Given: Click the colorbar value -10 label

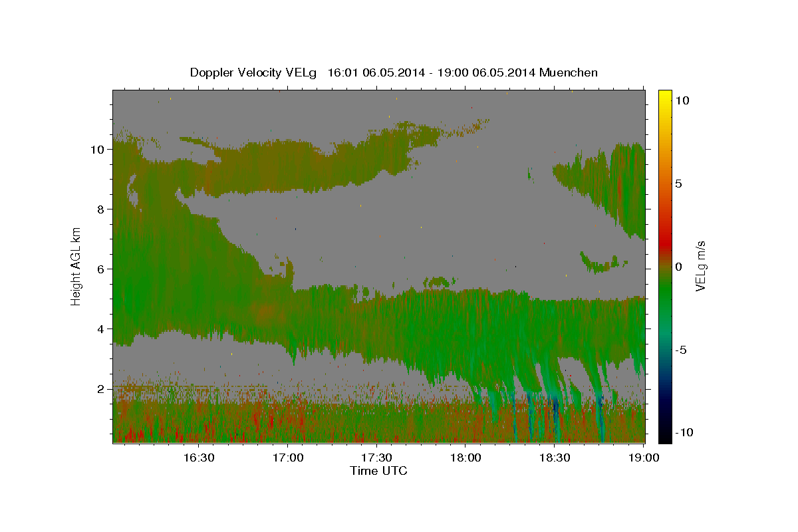Looking at the screenshot, I should (684, 432).
